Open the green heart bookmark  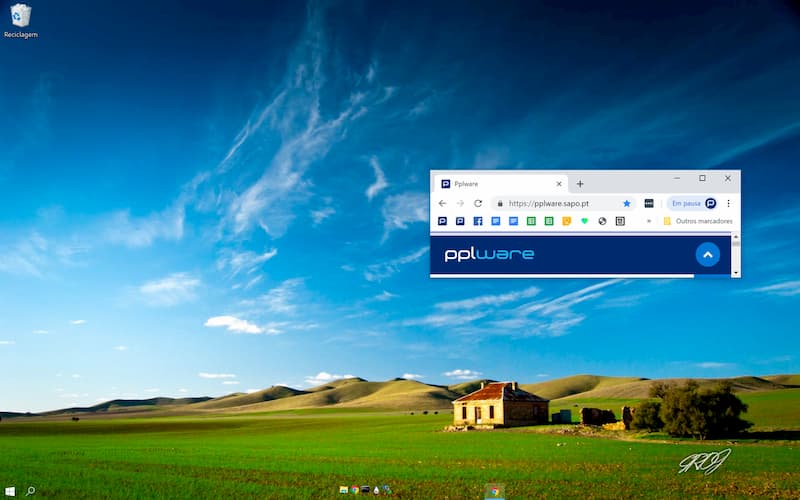585,221
